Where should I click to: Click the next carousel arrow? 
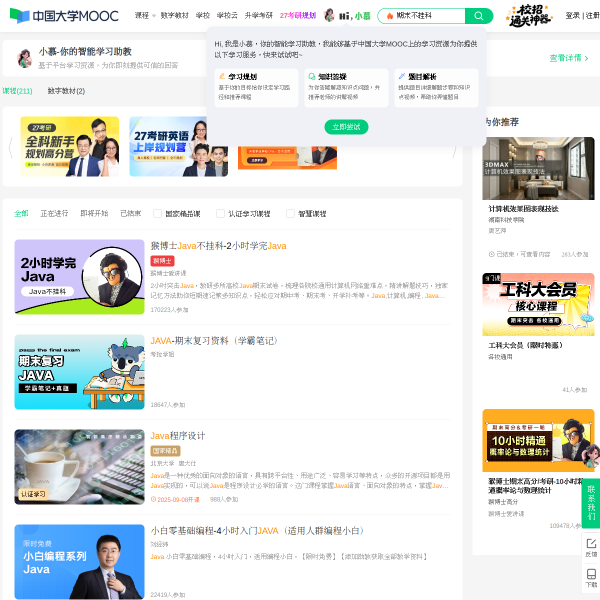coord(455,151)
